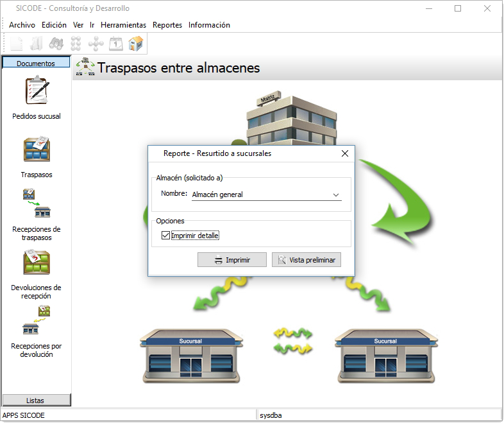Screen dimensions: 504x423
Task: Open the Información menu
Action: tap(209, 25)
